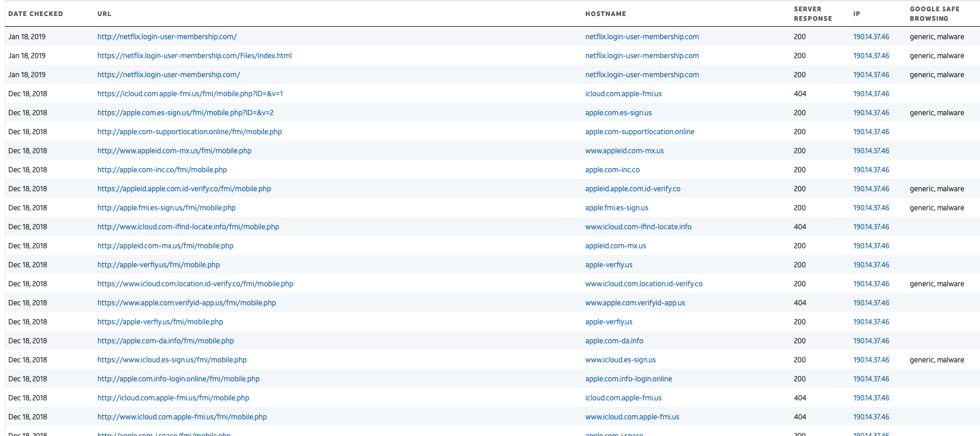Click 'generic, malware' in apple.fmi.es-sign.us row
The width and height of the screenshot is (980, 436).
point(937,208)
